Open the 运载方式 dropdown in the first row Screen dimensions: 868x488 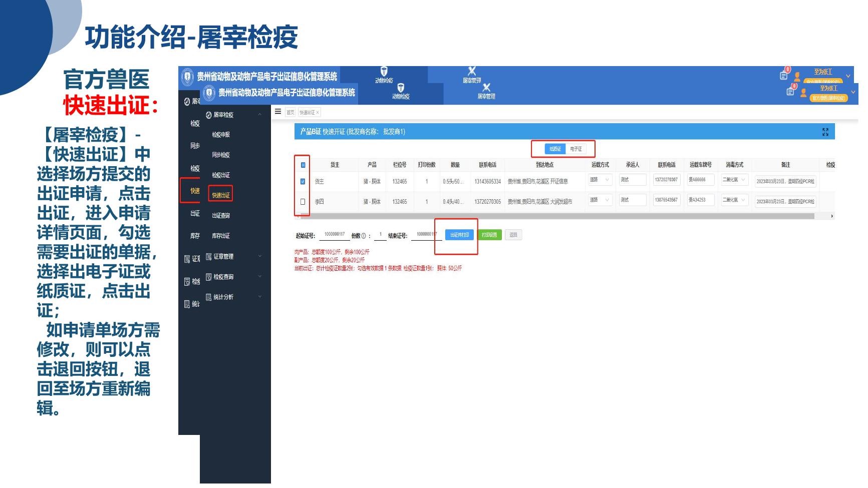click(x=600, y=180)
